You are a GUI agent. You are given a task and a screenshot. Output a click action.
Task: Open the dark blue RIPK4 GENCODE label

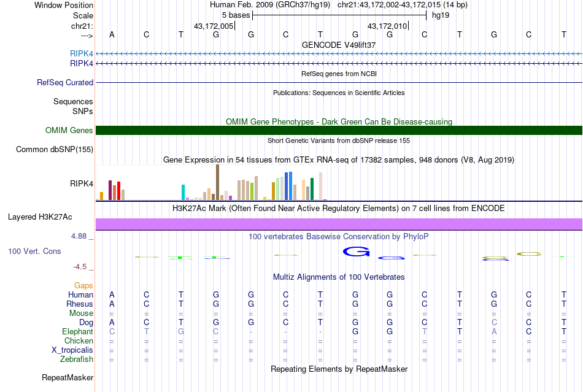pos(82,64)
